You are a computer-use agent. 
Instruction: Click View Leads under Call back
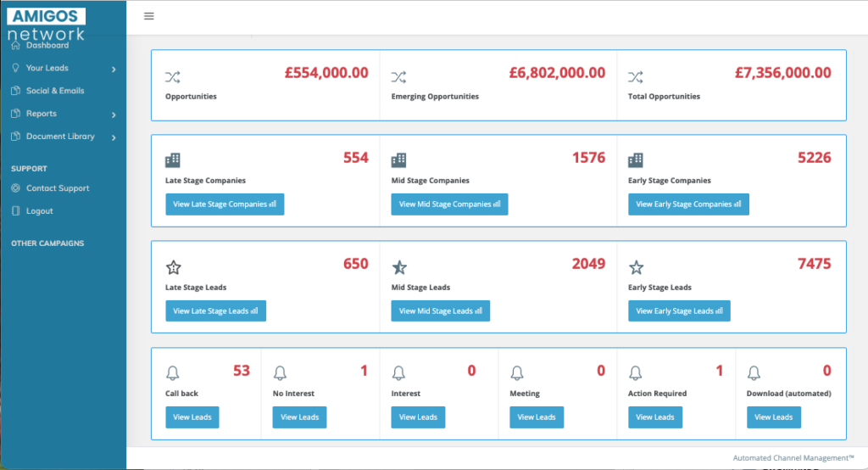(x=192, y=417)
